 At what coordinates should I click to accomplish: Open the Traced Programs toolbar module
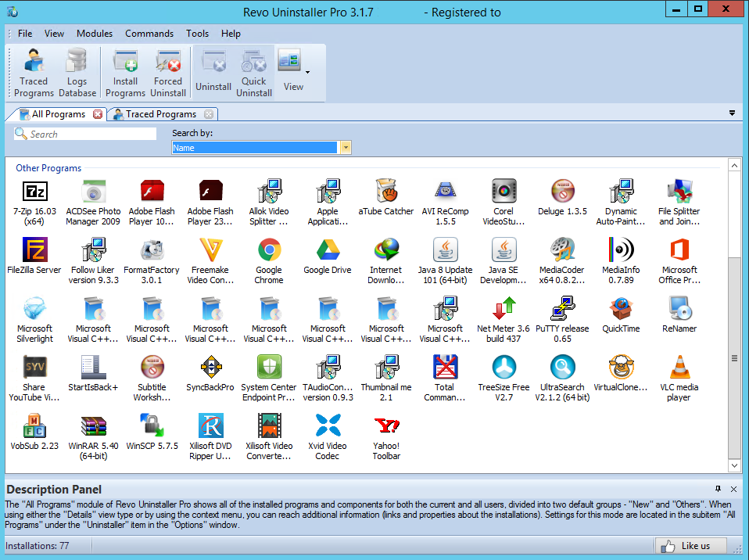pos(34,73)
